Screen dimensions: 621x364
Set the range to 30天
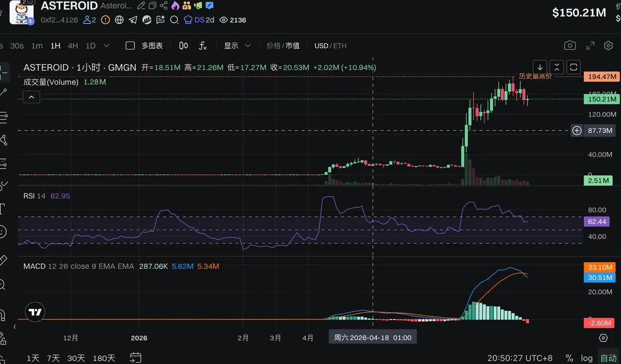click(76, 358)
